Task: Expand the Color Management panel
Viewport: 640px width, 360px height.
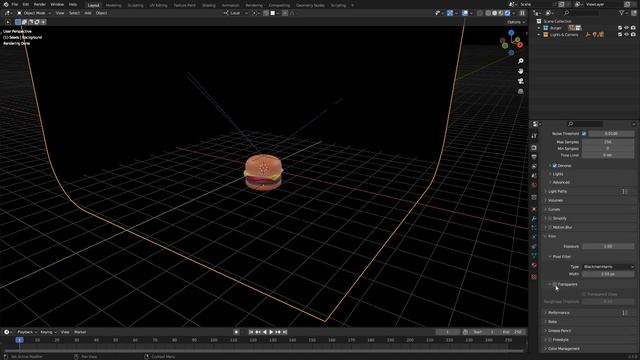Action: tap(563, 349)
